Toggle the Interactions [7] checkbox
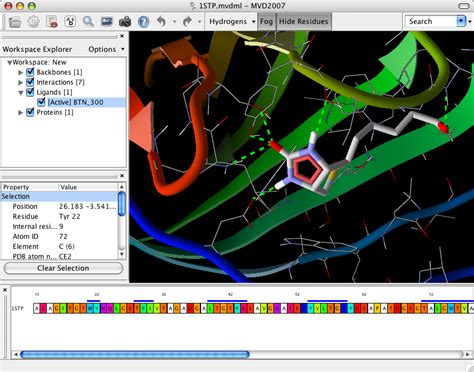The width and height of the screenshot is (474, 372). tap(30, 82)
